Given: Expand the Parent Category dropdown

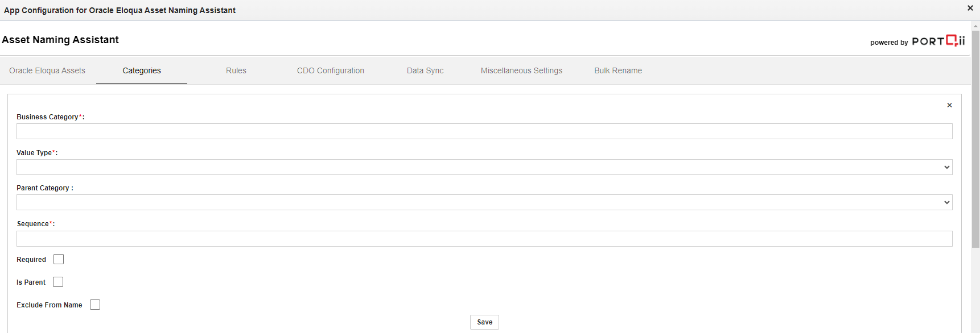Looking at the screenshot, I should tap(484, 202).
